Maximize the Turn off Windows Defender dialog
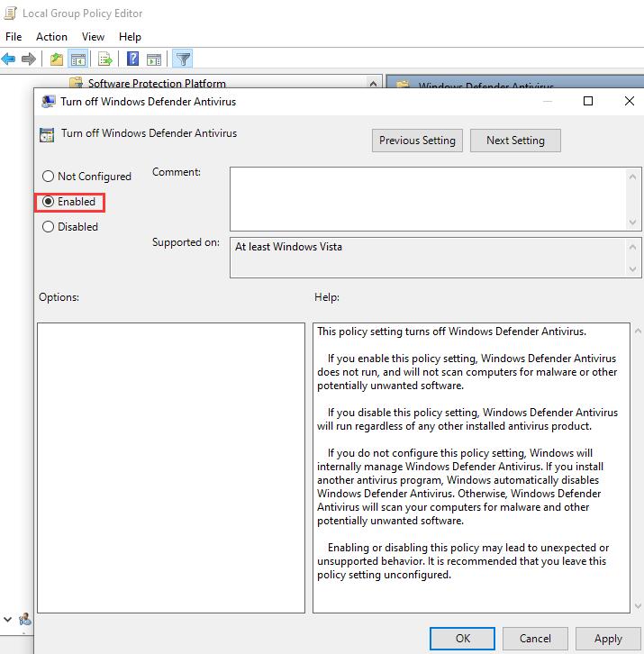This screenshot has width=644, height=654. pyautogui.click(x=588, y=101)
